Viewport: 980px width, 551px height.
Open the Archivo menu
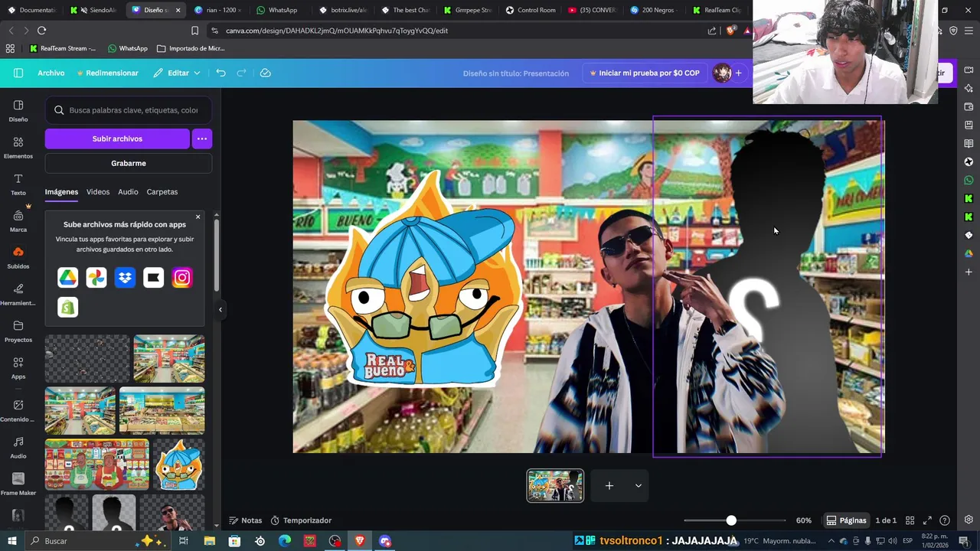tap(51, 73)
